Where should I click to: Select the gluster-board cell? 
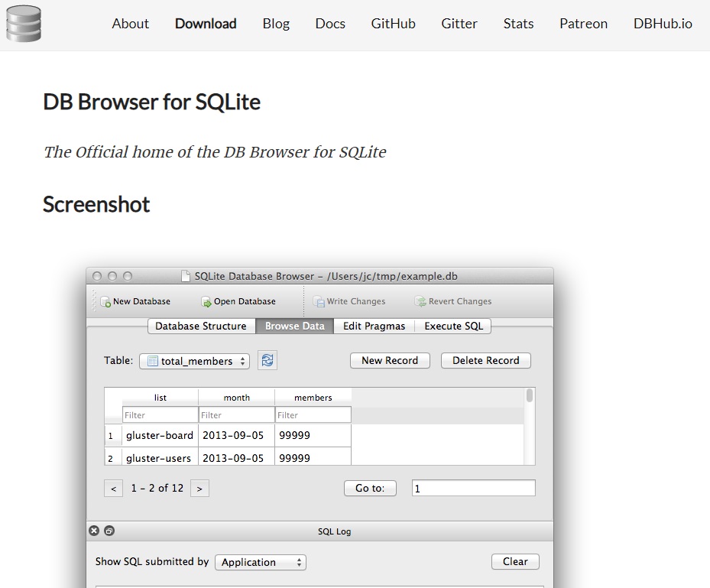point(160,435)
